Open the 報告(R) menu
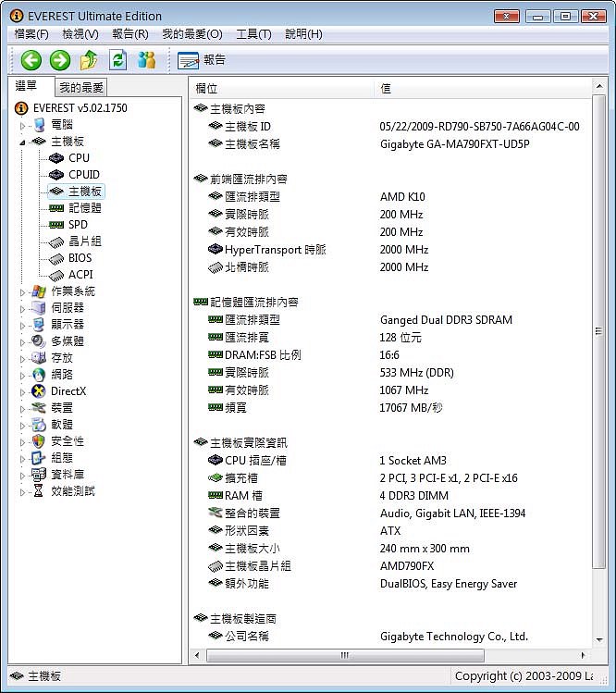Image resolution: width=616 pixels, height=693 pixels. pyautogui.click(x=129, y=34)
